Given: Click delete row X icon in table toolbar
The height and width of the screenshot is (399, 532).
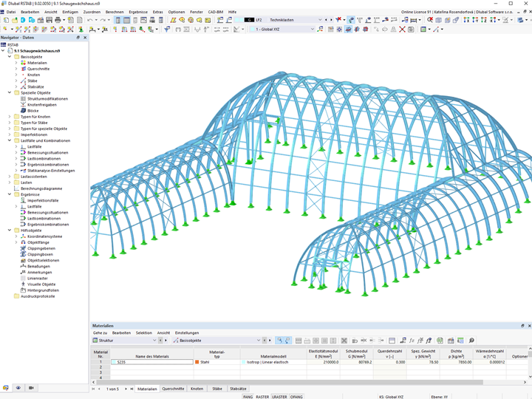Looking at the screenshot, I should point(344,341).
